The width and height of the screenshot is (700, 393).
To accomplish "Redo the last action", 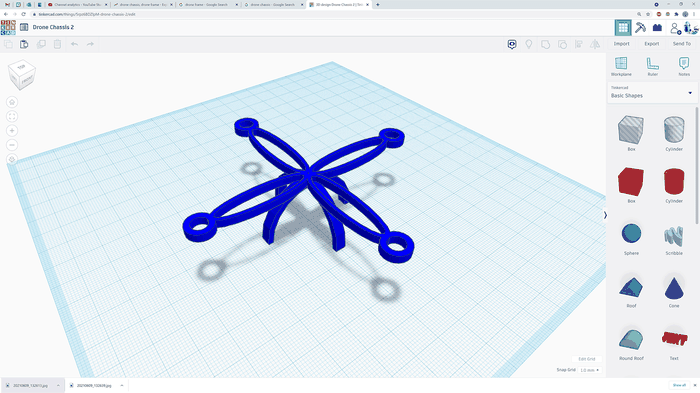I will [90, 44].
